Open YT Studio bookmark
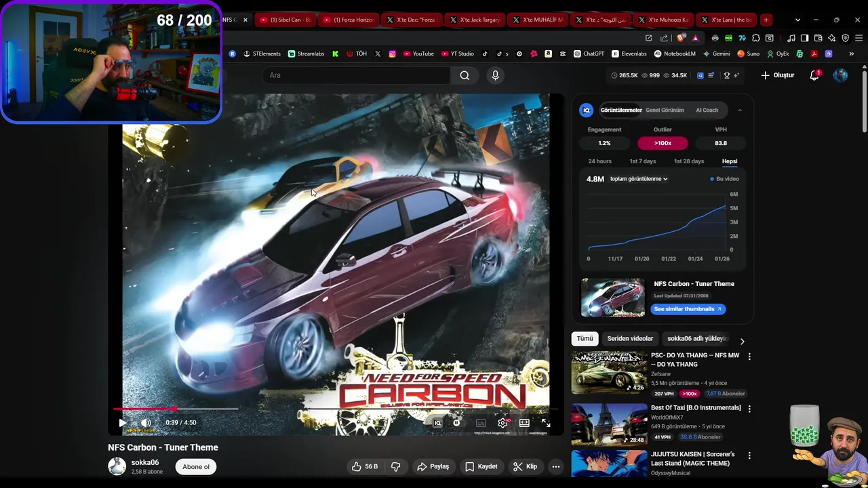868x488 pixels. [x=458, y=54]
